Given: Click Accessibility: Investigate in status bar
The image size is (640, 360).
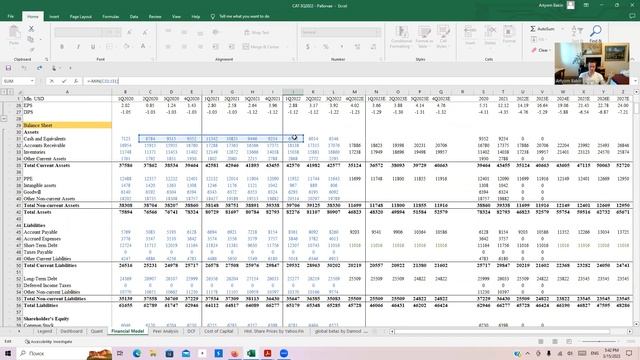Looking at the screenshot, I should point(49,342).
